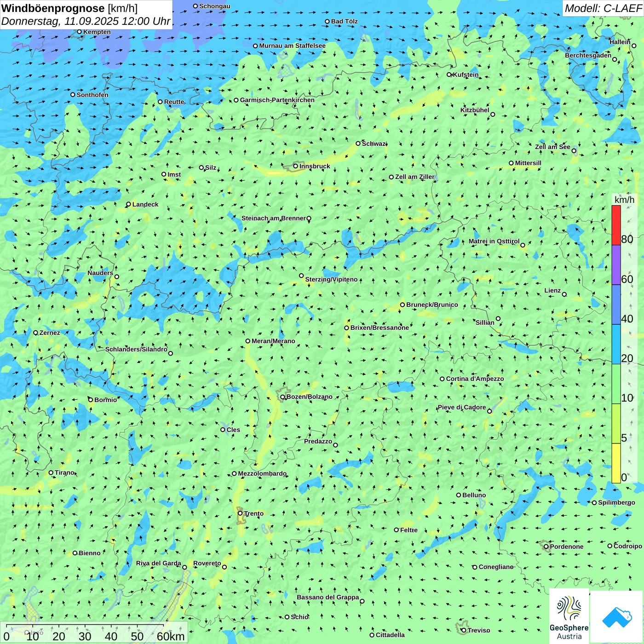Viewport: 644px width, 644px height.
Task: Click the Cortina d'Ampezzo marker
Action: coord(443,379)
